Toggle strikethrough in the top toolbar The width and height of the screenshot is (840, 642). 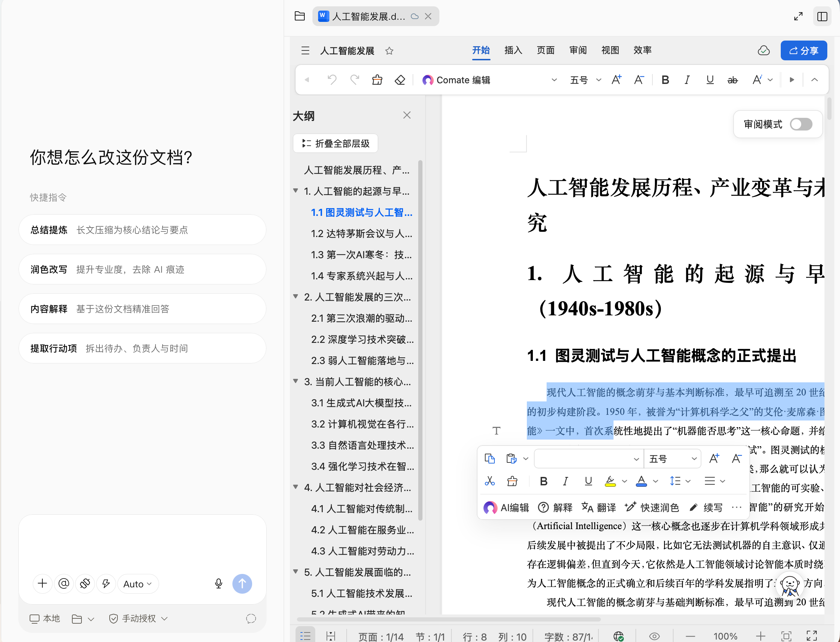(x=732, y=80)
